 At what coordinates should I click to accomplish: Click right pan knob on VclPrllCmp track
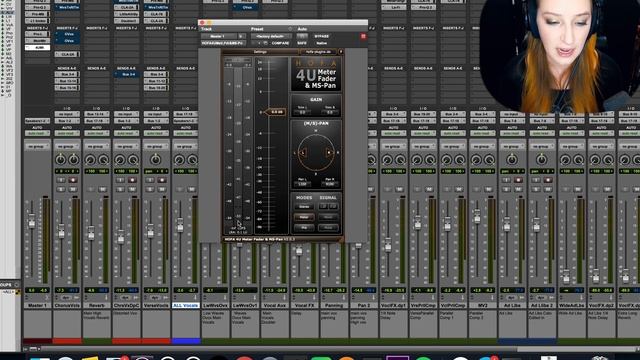pos(460,160)
